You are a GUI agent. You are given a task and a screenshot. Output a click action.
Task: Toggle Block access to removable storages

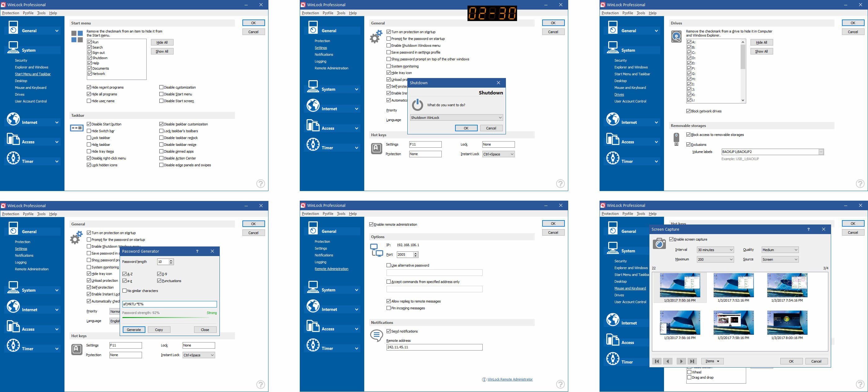pyautogui.click(x=688, y=135)
